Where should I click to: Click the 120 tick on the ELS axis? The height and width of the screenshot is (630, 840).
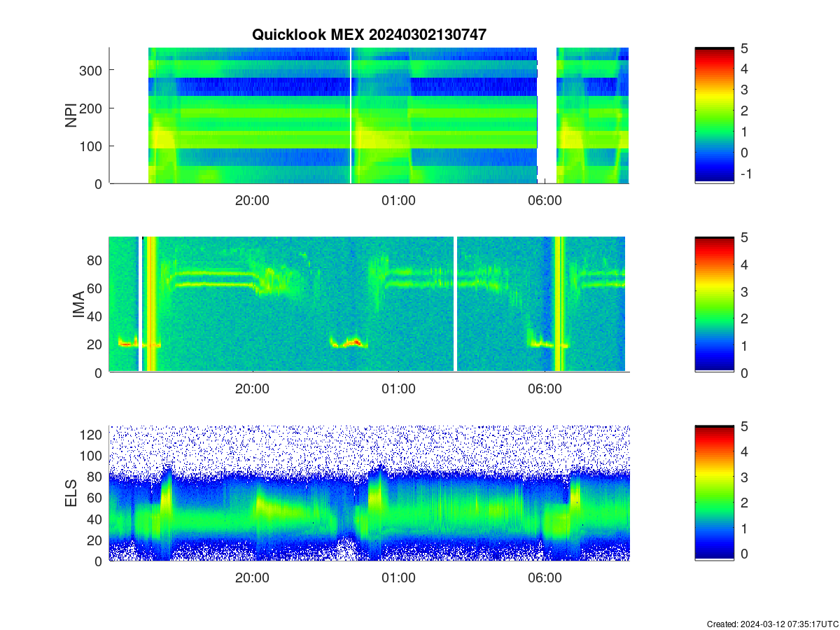click(x=92, y=435)
